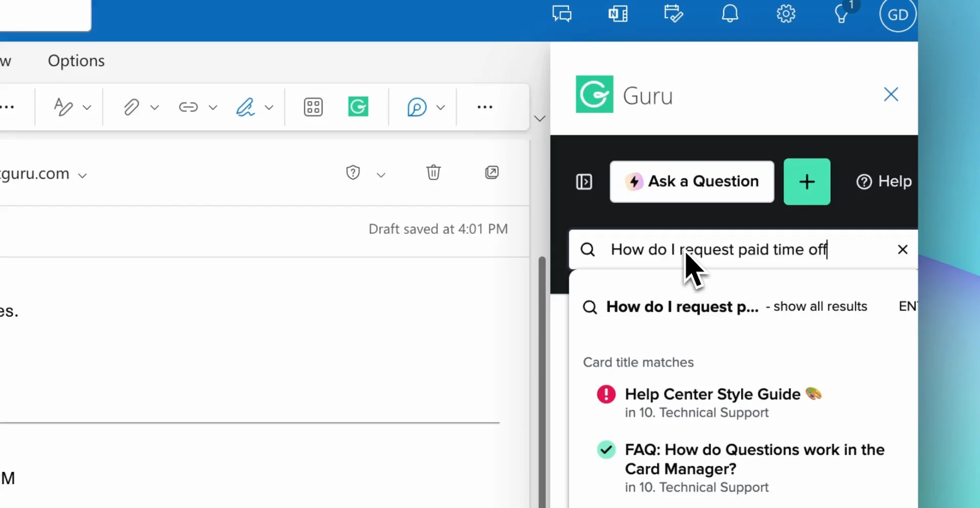Expand the attach file dropdown arrow
Viewport: 980px width, 508px height.
(x=155, y=108)
